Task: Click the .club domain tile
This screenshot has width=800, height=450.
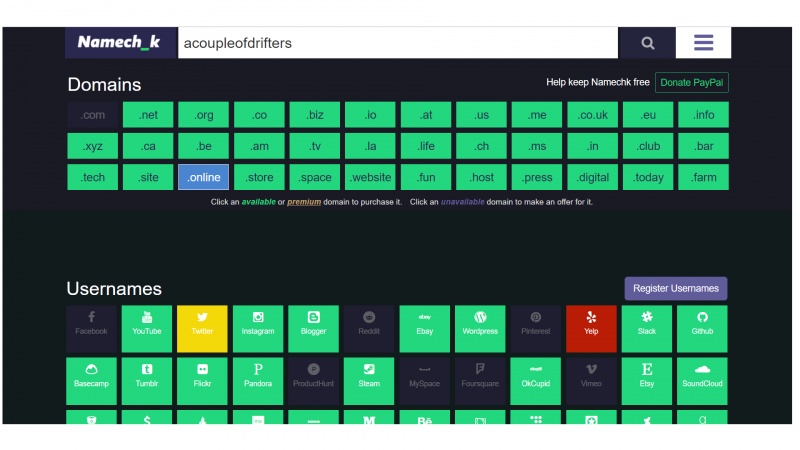Action: tap(648, 146)
